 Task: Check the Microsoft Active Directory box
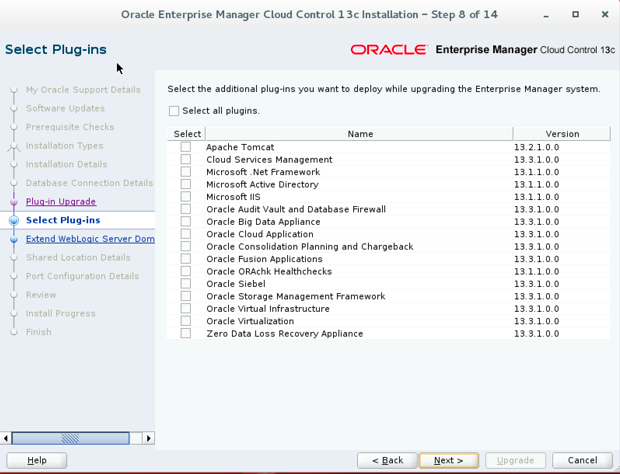185,184
